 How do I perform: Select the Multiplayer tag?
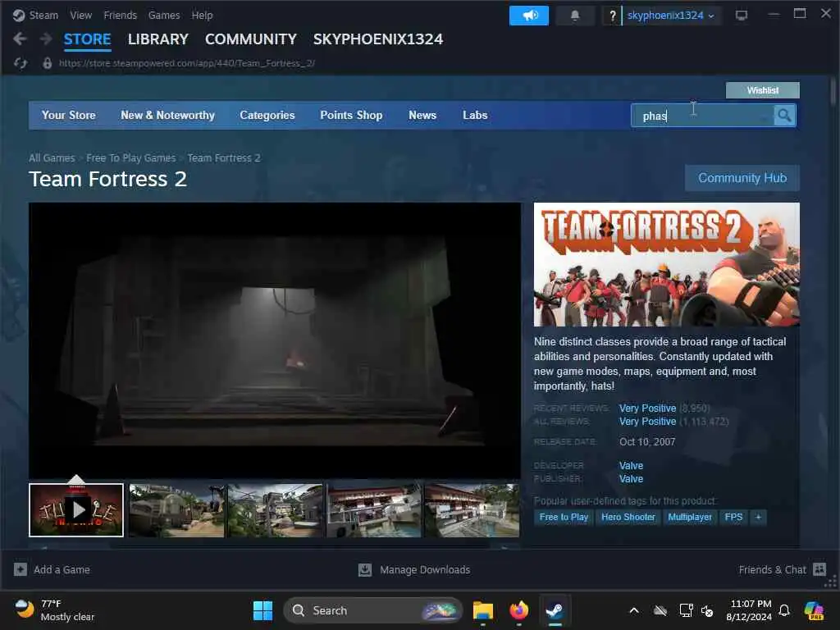[689, 517]
